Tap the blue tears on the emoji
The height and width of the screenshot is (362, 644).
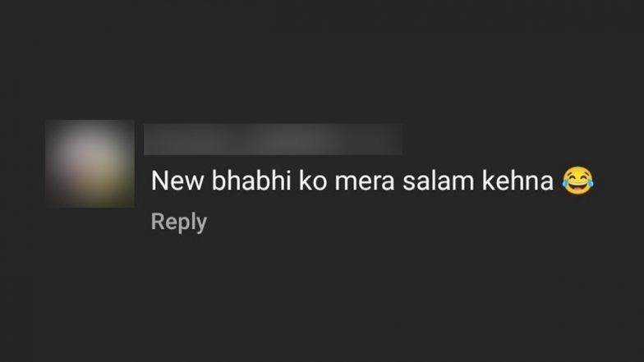pos(567,181)
